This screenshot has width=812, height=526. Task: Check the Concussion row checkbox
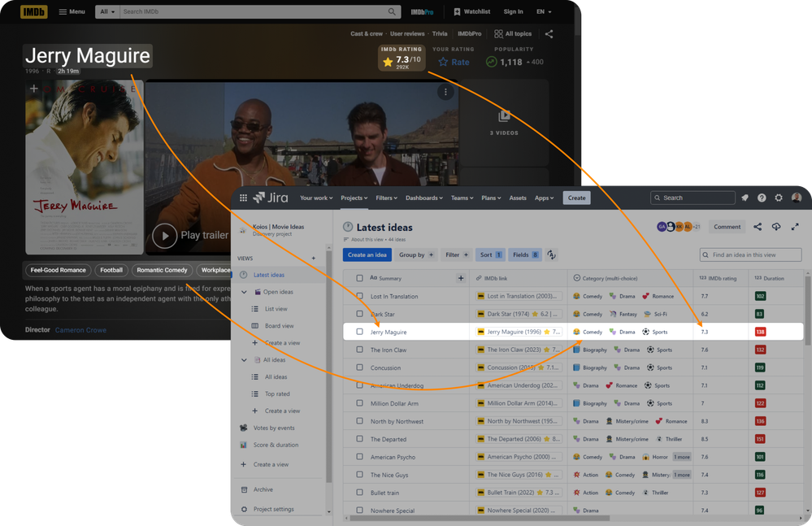point(359,367)
